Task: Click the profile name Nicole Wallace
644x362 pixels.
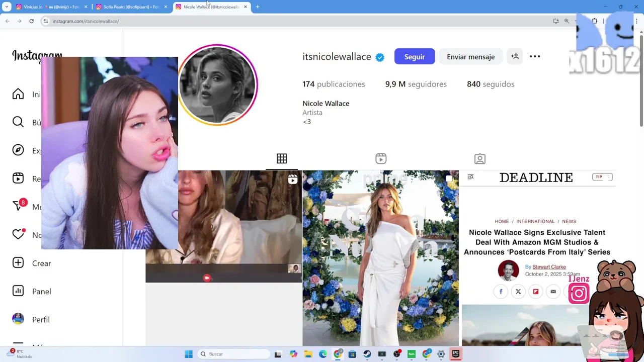Action: coord(326,103)
